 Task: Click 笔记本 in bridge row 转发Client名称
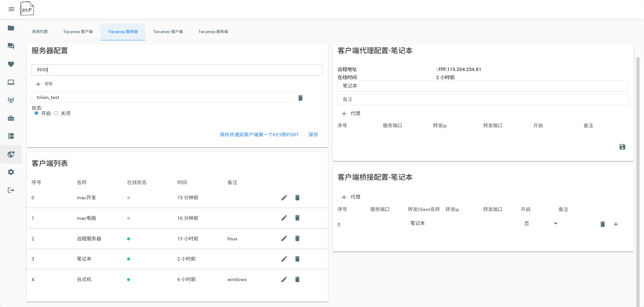pos(418,223)
